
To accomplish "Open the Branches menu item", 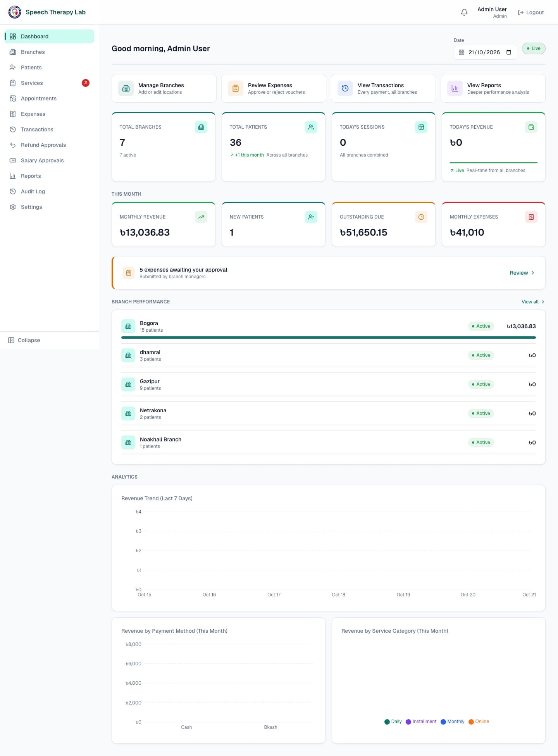I will coord(50,52).
